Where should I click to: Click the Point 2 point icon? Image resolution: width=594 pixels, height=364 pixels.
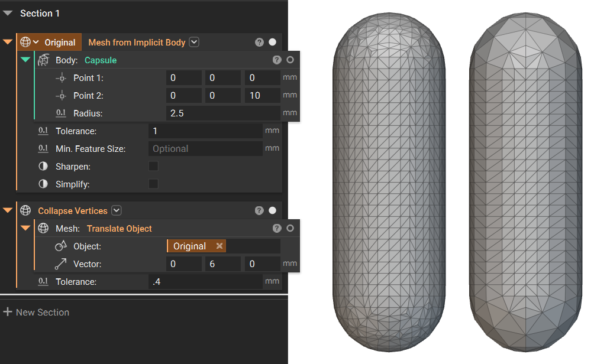click(61, 96)
